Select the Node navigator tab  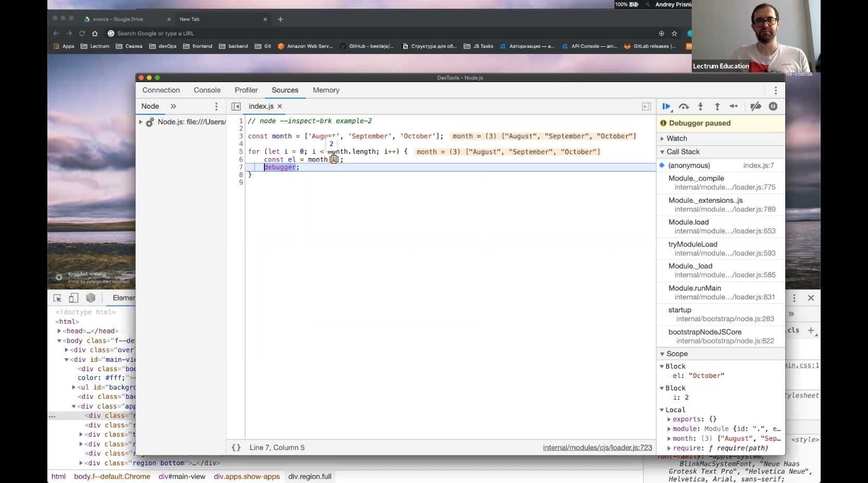click(x=150, y=107)
